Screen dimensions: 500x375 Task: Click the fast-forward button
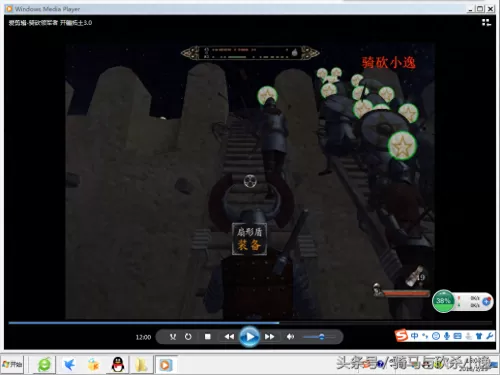point(269,337)
